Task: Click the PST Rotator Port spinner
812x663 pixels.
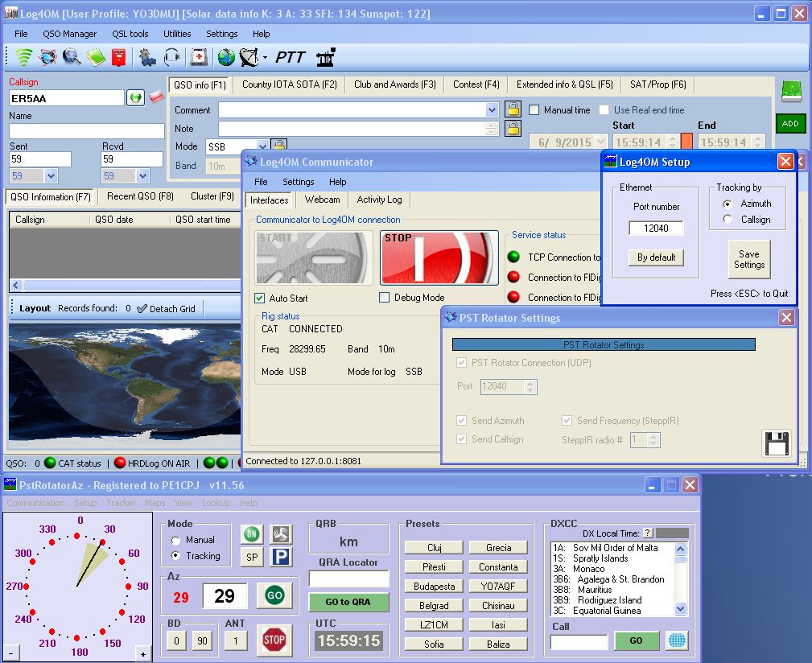Action: [530, 387]
